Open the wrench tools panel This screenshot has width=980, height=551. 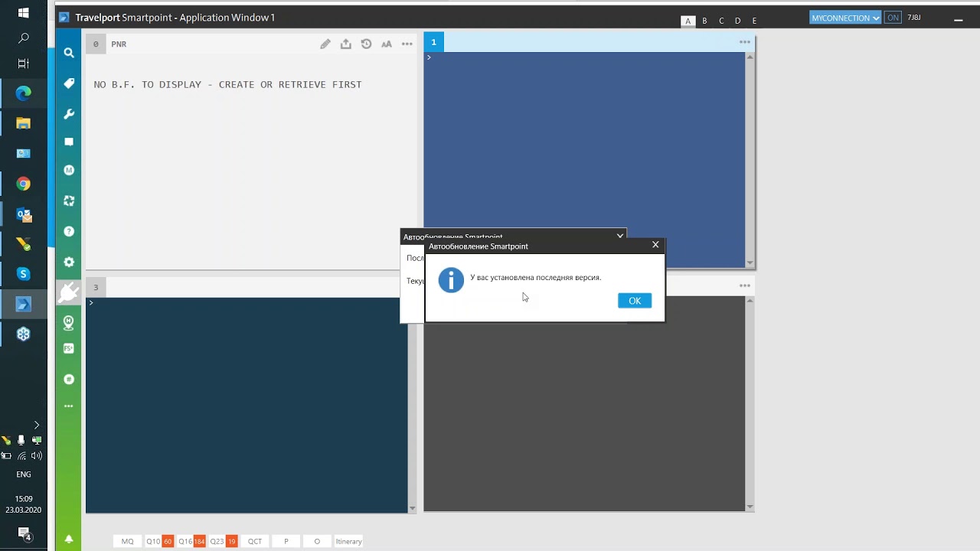(x=69, y=114)
